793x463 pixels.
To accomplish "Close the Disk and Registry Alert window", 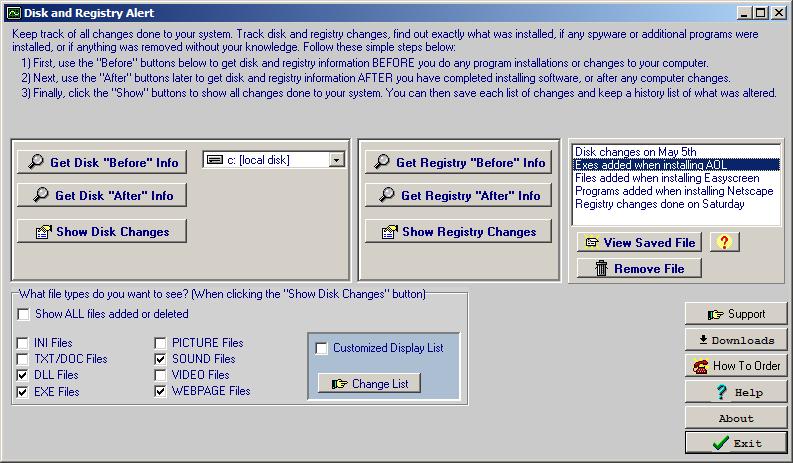I will click(779, 13).
